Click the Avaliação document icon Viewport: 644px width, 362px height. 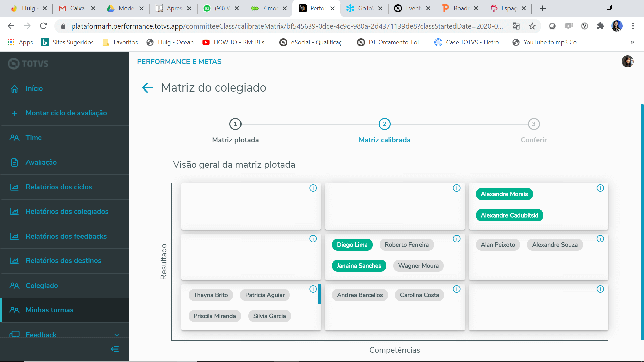click(x=14, y=162)
